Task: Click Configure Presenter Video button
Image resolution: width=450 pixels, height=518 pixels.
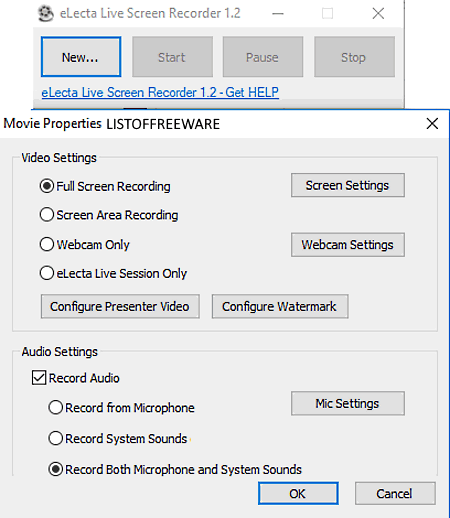Action: (x=120, y=306)
